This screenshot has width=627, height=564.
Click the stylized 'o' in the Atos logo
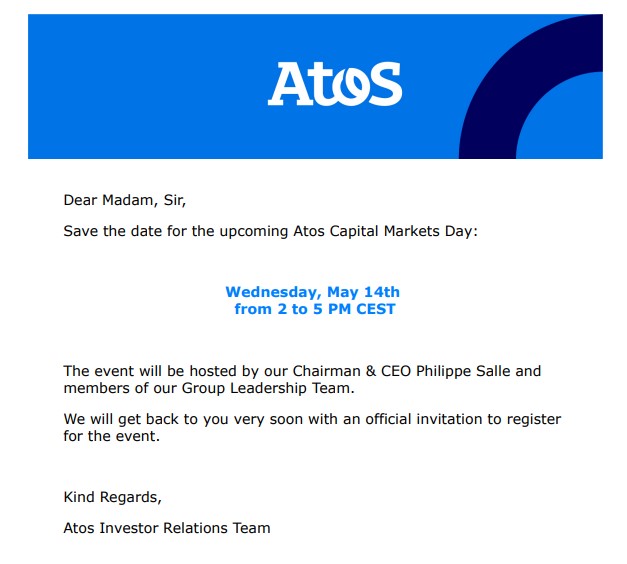coord(348,89)
